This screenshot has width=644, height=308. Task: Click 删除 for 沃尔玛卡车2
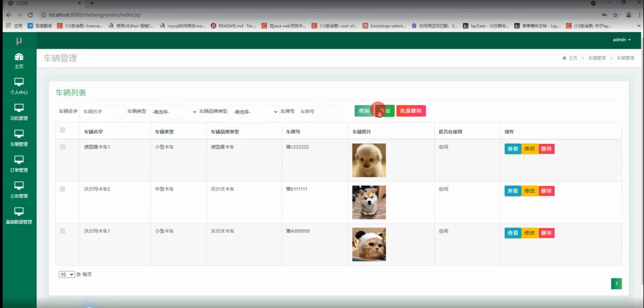(546, 191)
